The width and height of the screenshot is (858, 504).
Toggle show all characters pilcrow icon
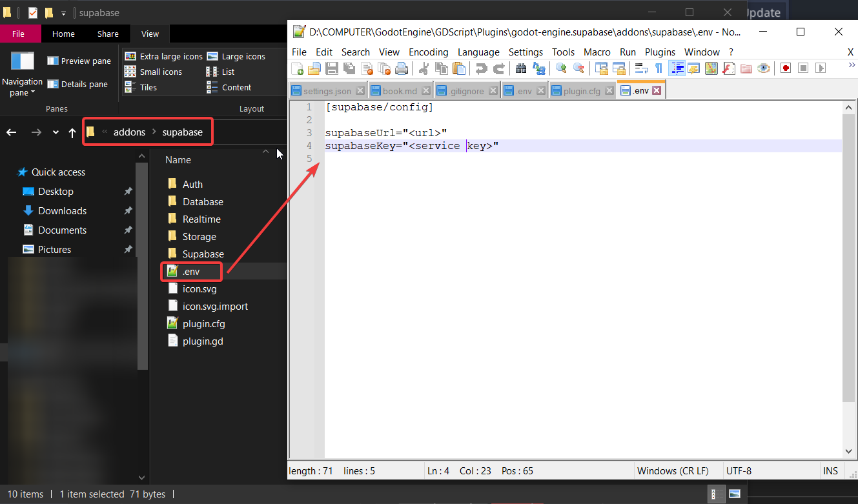pos(659,68)
